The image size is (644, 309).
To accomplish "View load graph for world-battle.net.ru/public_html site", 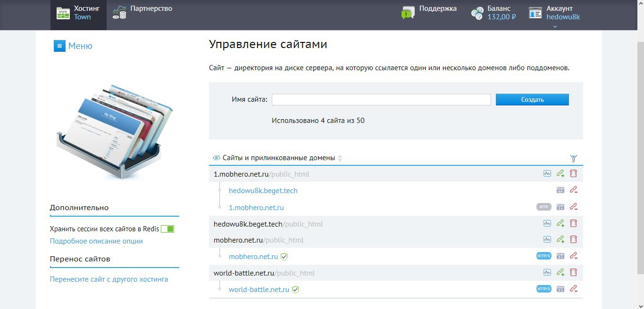I will pyautogui.click(x=547, y=272).
